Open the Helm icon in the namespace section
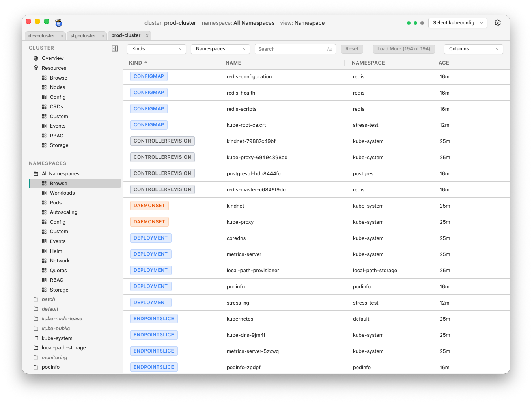Screen dimensions: 532x403 coord(44,251)
